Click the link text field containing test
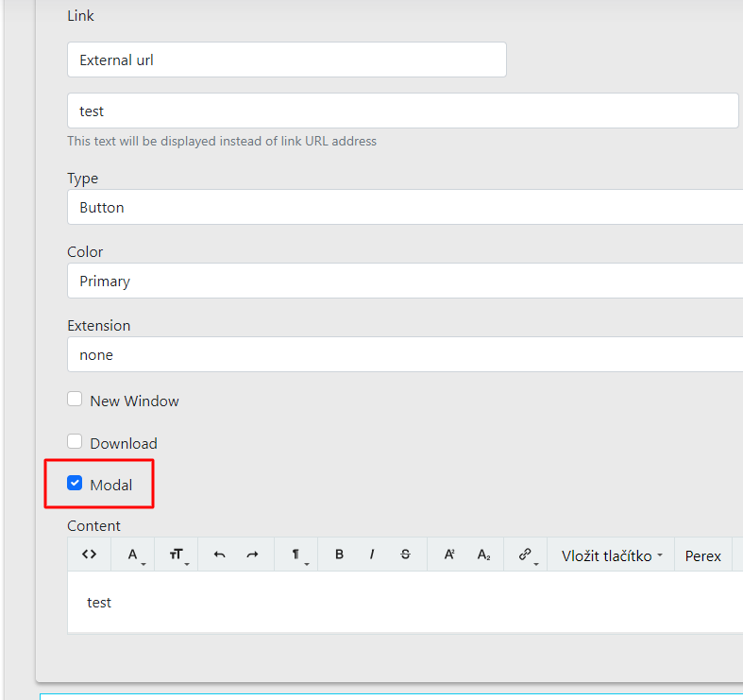 402,111
